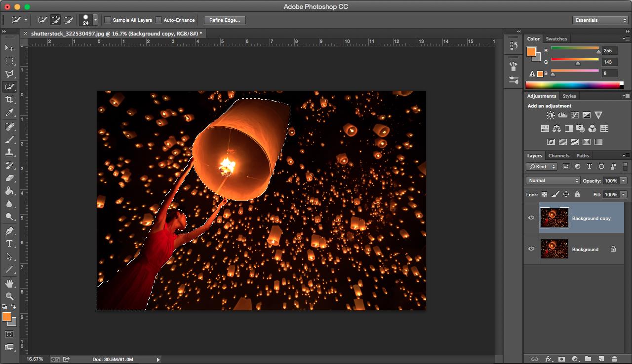Select the Eraser tool
632x364 pixels.
point(9,178)
